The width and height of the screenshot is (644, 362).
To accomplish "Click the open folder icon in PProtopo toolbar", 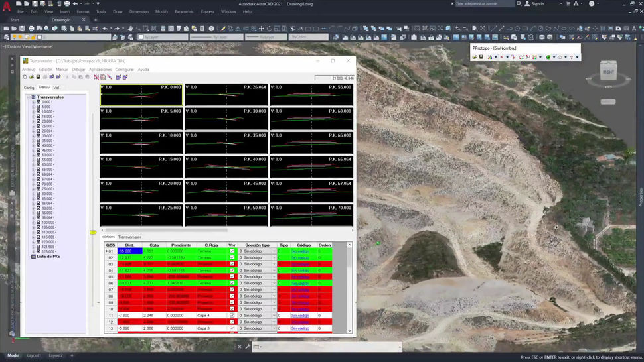I will (x=475, y=57).
